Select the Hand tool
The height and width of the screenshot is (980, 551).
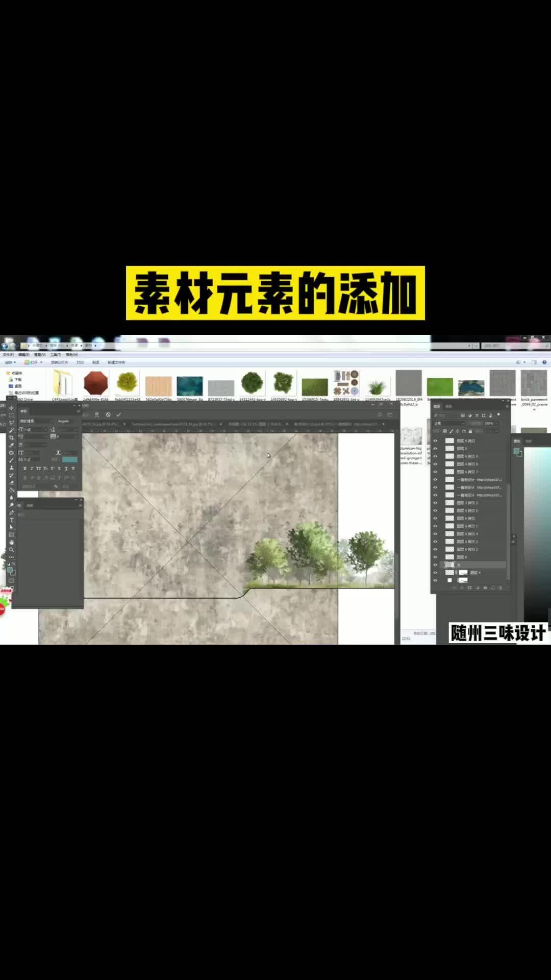(x=11, y=543)
